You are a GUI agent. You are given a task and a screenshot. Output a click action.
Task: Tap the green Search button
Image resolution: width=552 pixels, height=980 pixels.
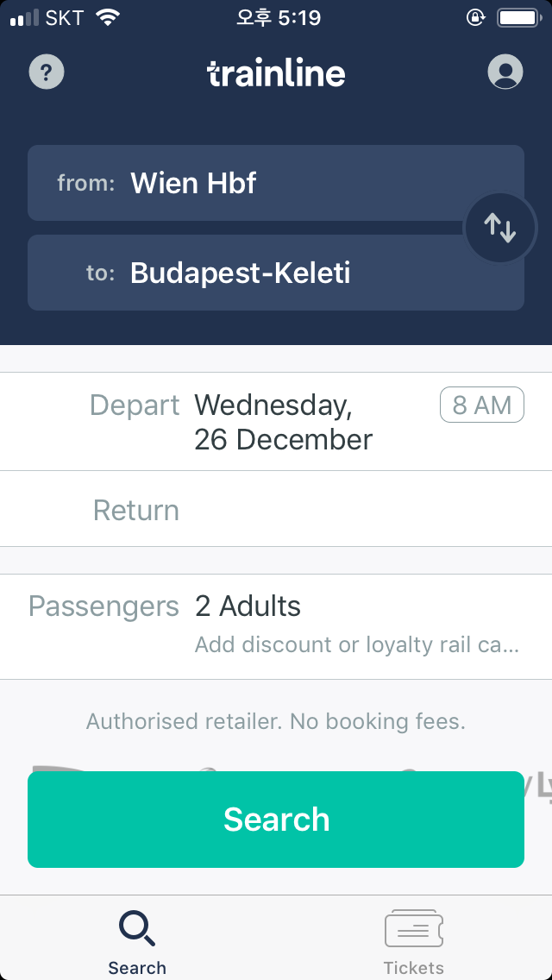[x=276, y=820]
